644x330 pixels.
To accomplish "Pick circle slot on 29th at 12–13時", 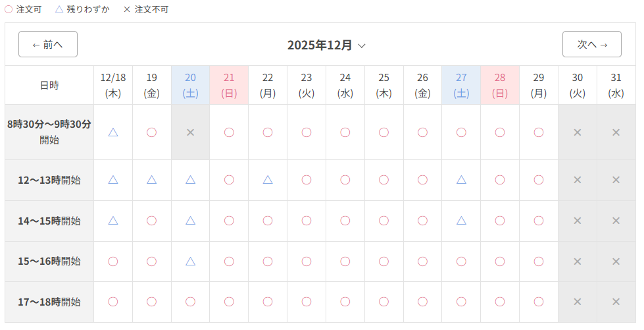I will (539, 180).
